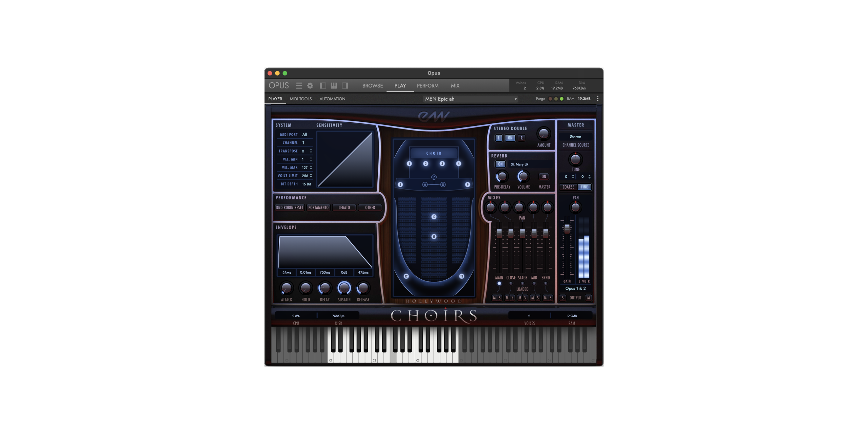Open the three-dot instrument options menu
The width and height of the screenshot is (868, 434).
597,99
